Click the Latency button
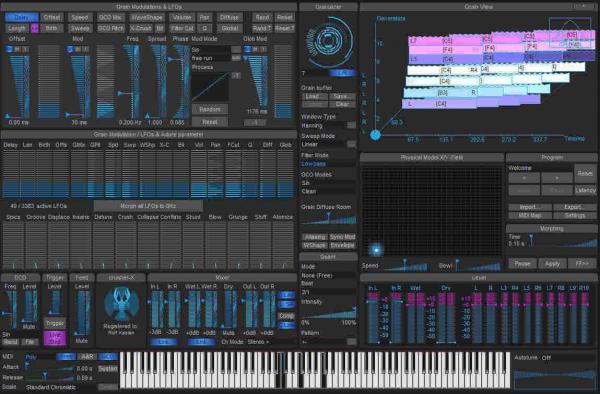Image resolution: width=600 pixels, height=394 pixels. (x=585, y=190)
